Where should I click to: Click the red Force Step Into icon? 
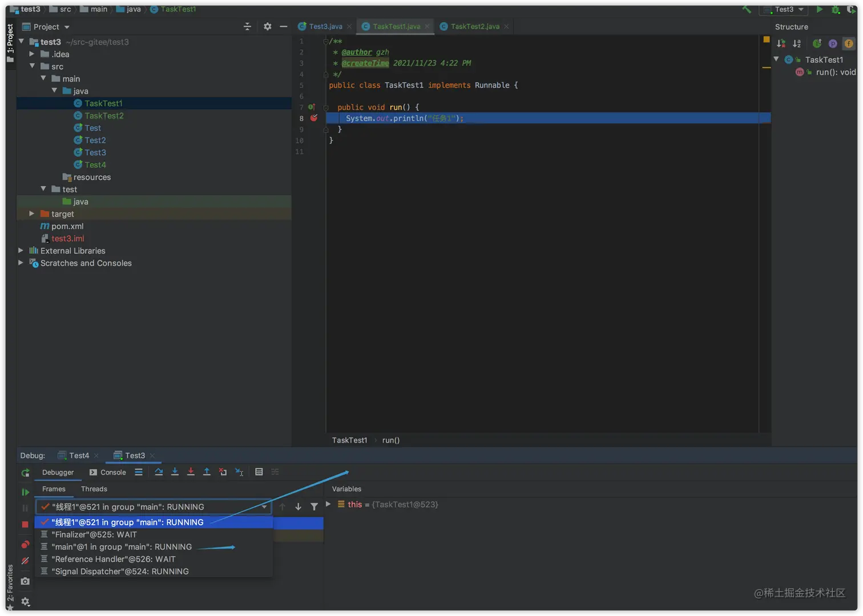[x=191, y=472]
